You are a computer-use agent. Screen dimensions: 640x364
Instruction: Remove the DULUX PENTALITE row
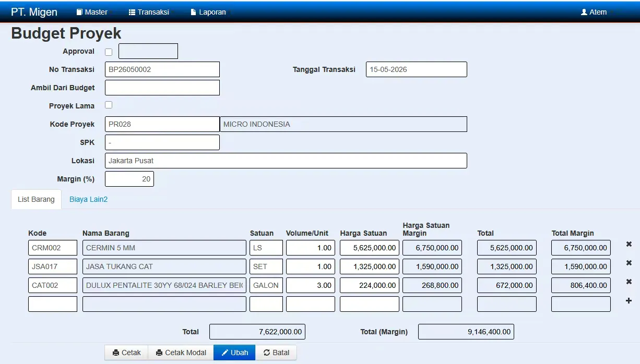629,282
